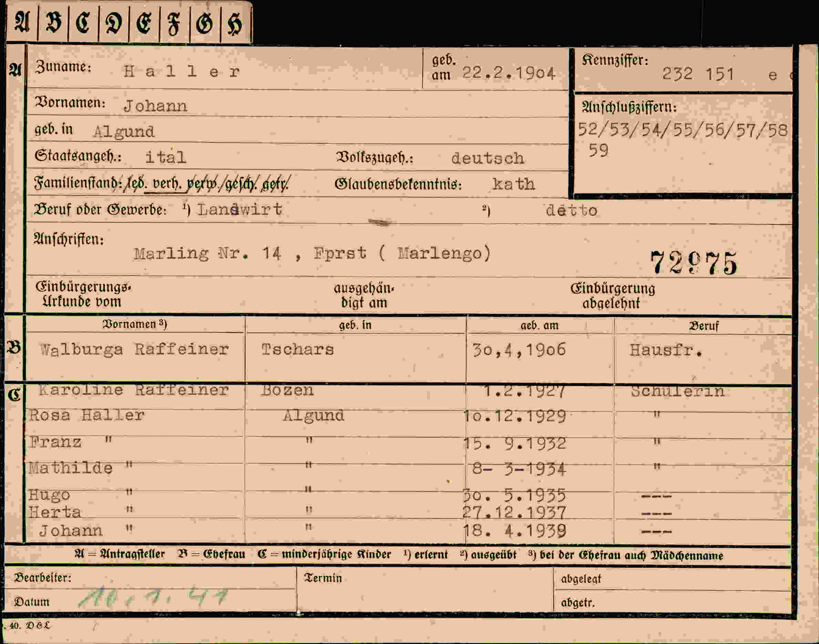819x644 pixels.
Task: Click the Volkszugeh. value 'deutsch'
Action: [x=488, y=158]
